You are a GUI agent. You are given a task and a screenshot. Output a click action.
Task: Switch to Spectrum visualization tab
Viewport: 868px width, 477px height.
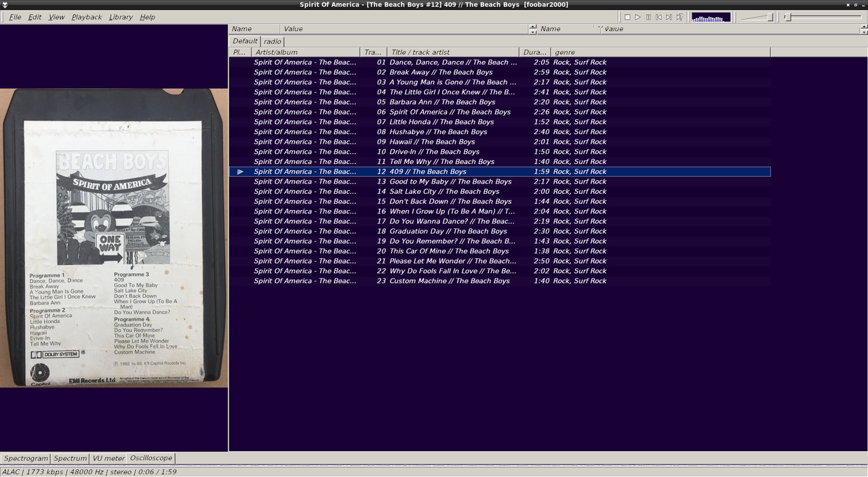point(71,459)
